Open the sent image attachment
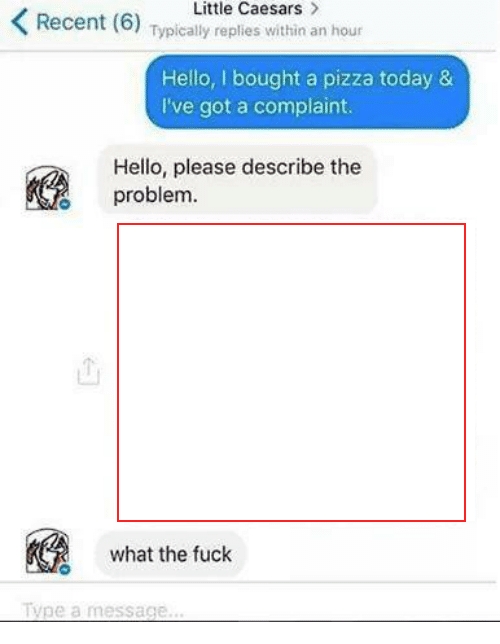Screen dimensions: 500x644 pyautogui.click(x=291, y=373)
